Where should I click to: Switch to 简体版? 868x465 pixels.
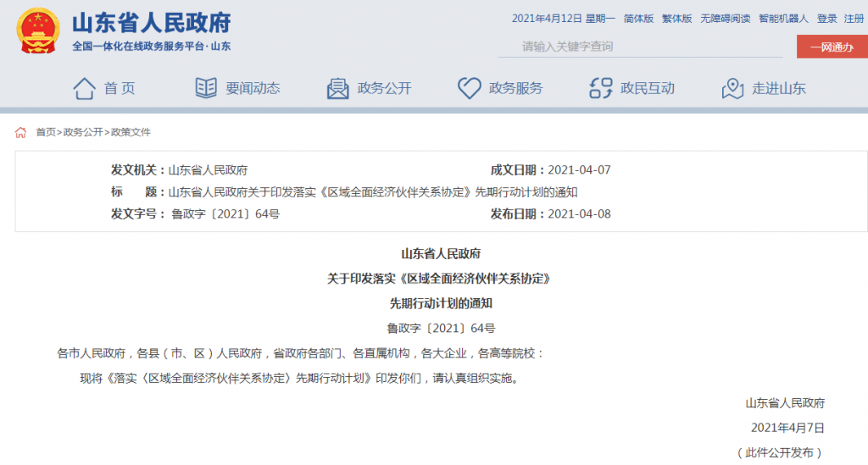[639, 19]
